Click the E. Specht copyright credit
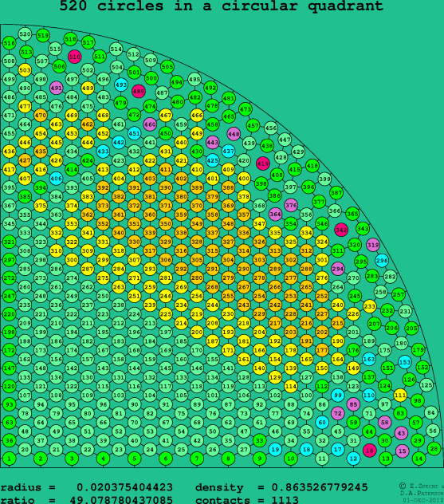 point(422,486)
